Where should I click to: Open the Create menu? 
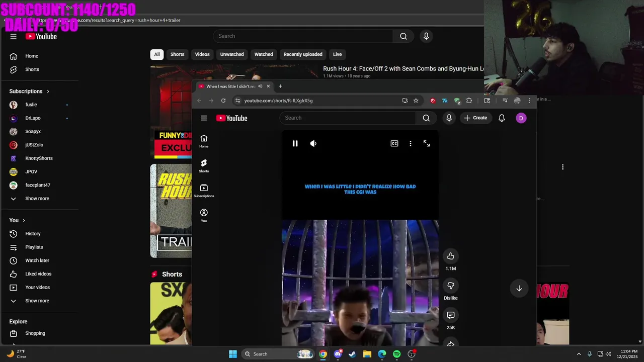pos(475,118)
